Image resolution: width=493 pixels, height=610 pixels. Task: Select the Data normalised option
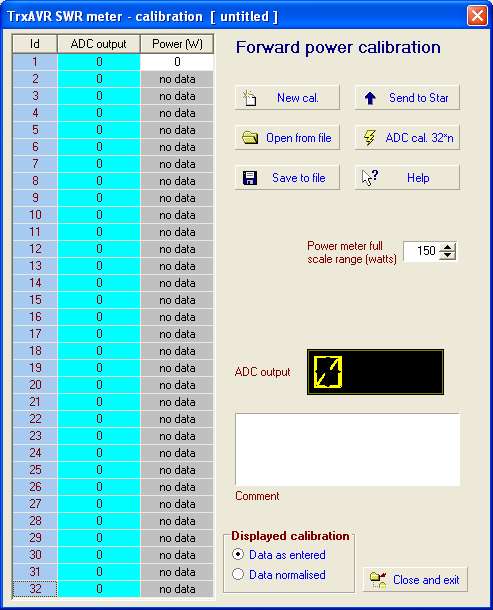coord(238,574)
